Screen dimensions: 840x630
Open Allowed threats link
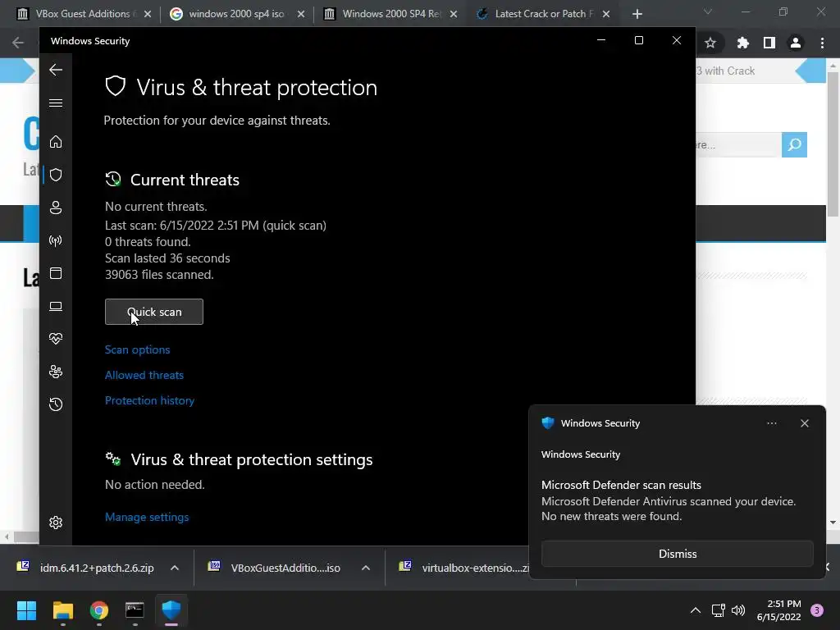pyautogui.click(x=144, y=375)
